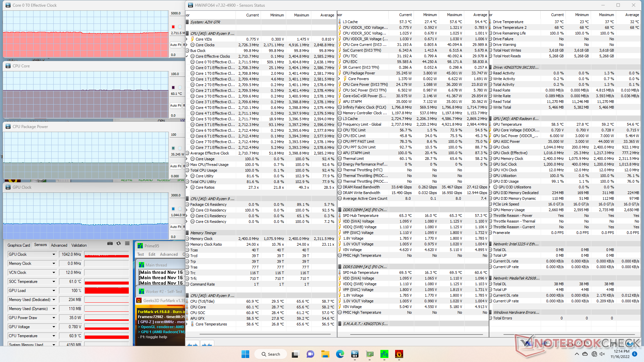
Task: Open the Advanced tab in GPU-Z
Action: (x=59, y=245)
